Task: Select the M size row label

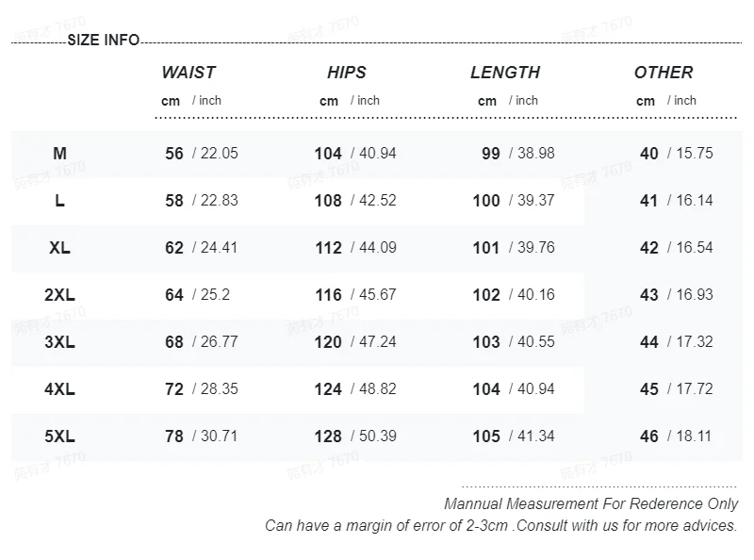Action: coord(60,154)
